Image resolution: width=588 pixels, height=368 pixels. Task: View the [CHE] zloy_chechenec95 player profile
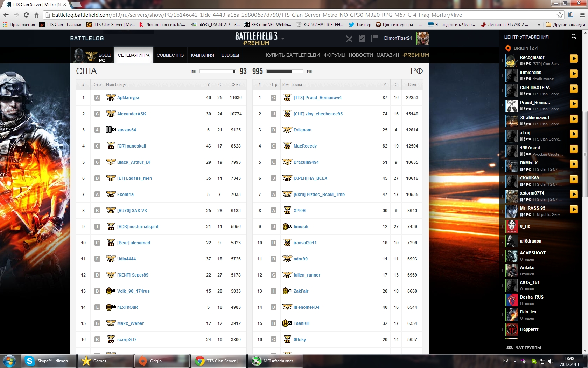click(318, 114)
